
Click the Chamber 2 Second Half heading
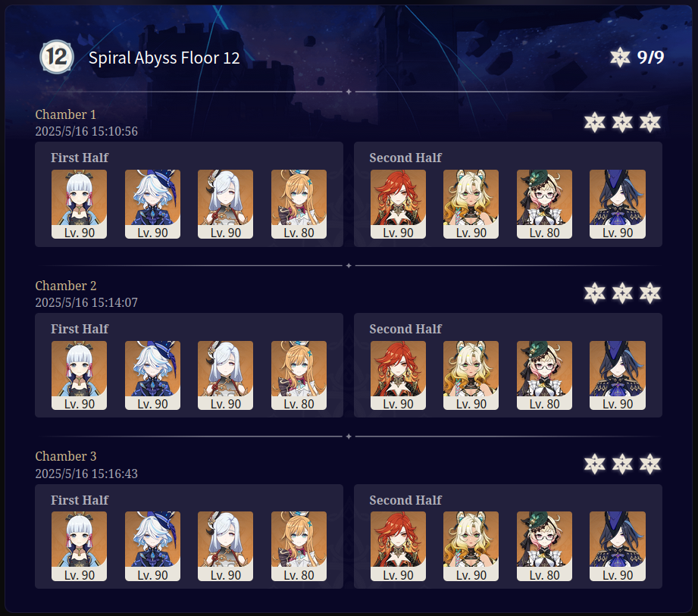(x=405, y=329)
